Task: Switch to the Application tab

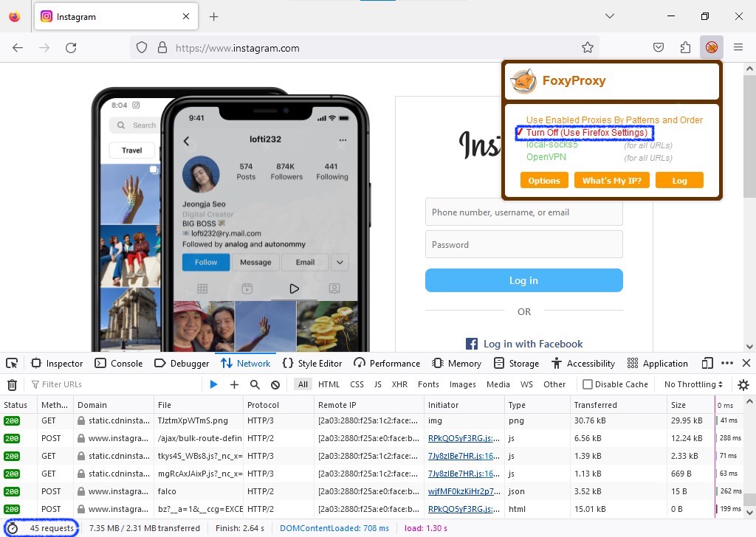Action: (658, 363)
